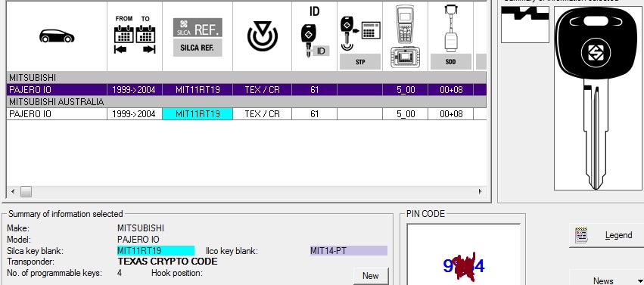Click the right arrow of horizontal scrollbar

(x=480, y=191)
